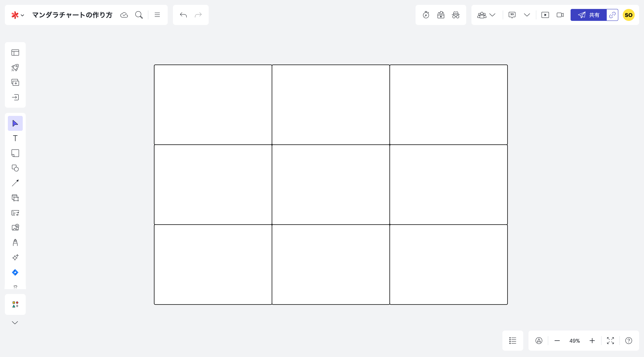The image size is (644, 357).
Task: Select the connection line arrow tool
Action: (15, 183)
